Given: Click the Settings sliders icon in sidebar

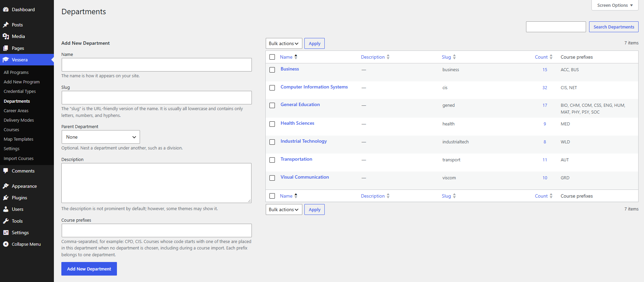Looking at the screenshot, I should point(6,233).
